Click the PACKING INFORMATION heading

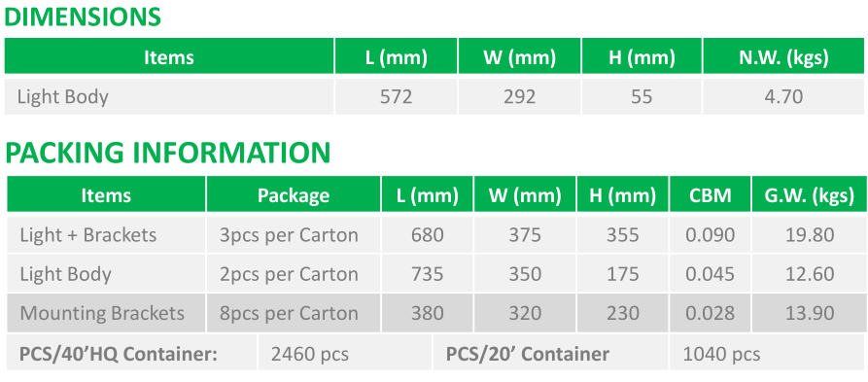pos(168,153)
